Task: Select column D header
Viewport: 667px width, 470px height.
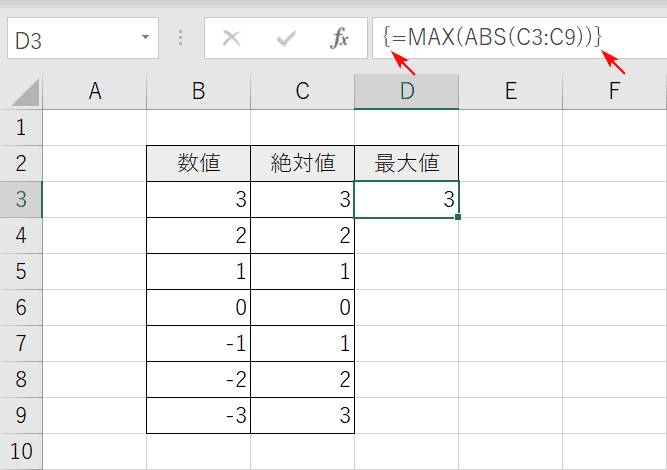Action: 406,91
